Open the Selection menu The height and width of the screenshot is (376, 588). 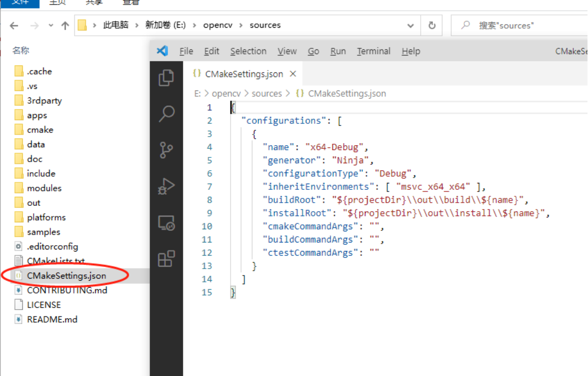pyautogui.click(x=248, y=51)
